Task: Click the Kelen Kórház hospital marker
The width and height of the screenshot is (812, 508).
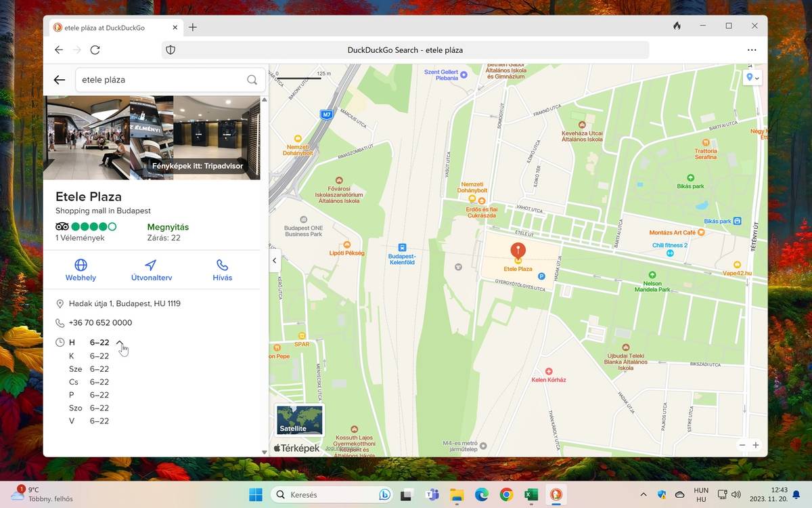Action: 548,372
